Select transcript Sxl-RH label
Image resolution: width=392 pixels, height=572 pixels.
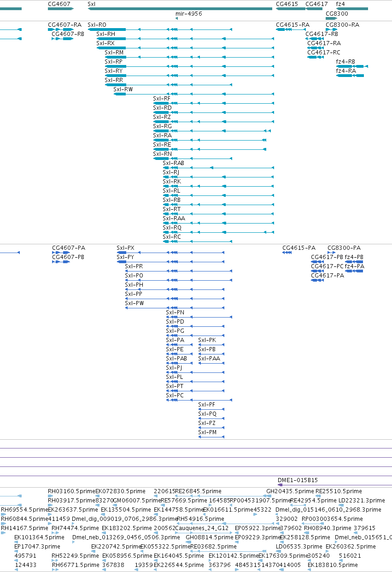click(x=105, y=34)
